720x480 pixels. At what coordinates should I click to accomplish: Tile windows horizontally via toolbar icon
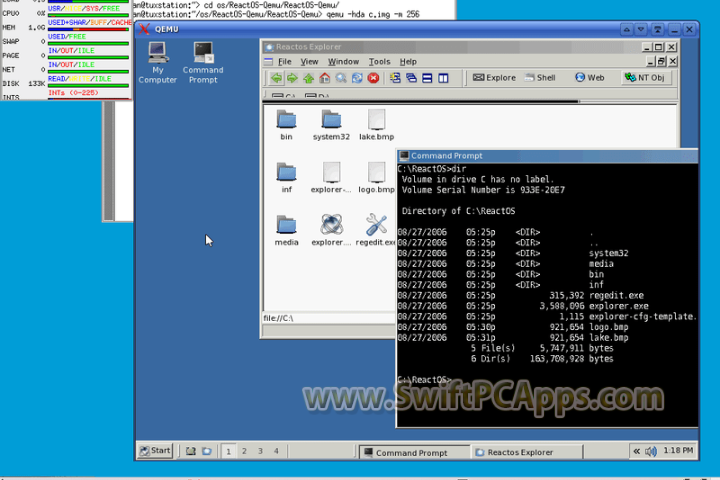[427, 78]
